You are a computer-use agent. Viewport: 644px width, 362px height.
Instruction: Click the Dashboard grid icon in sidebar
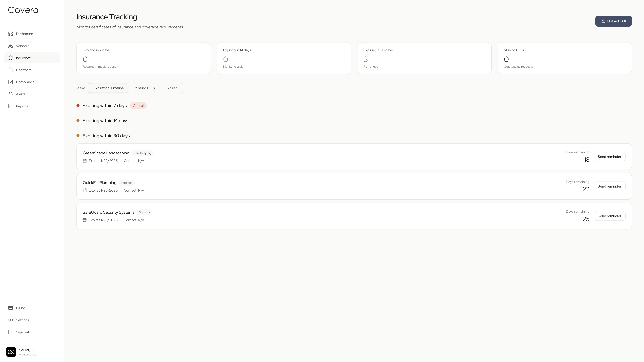click(10, 34)
